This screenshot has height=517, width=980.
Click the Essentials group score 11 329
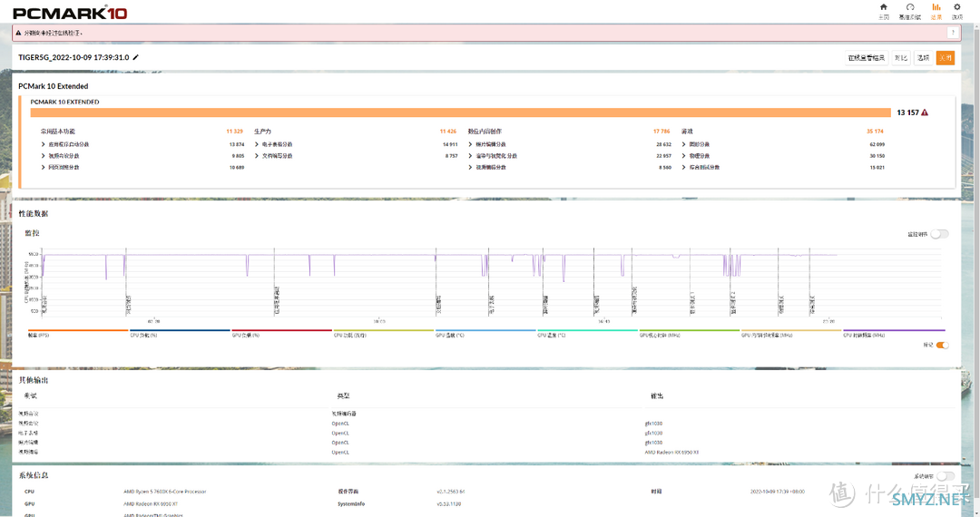[x=234, y=132]
